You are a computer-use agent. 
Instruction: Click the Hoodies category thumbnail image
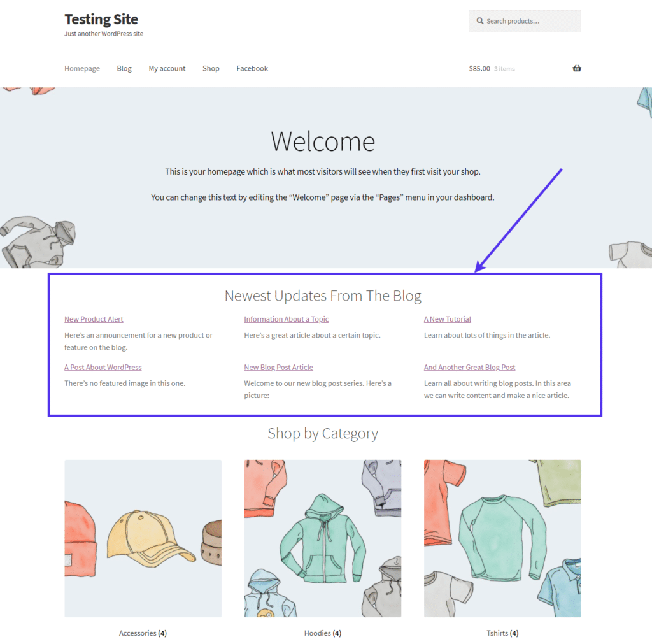322,538
